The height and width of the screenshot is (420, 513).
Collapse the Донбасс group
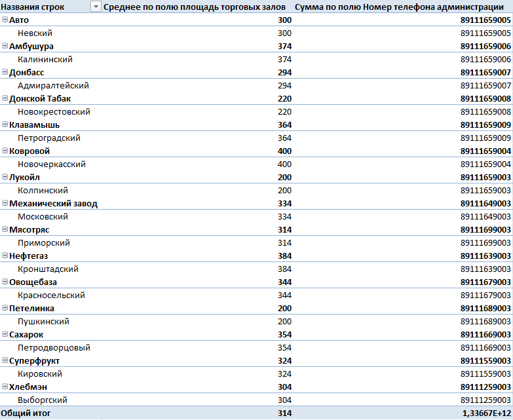5,72
